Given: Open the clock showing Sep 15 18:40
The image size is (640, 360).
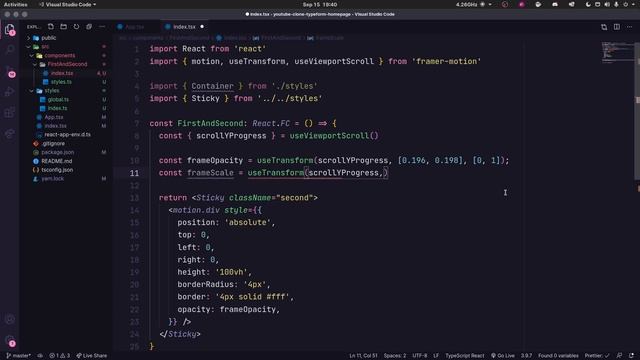Looking at the screenshot, I should pyautogui.click(x=320, y=4).
